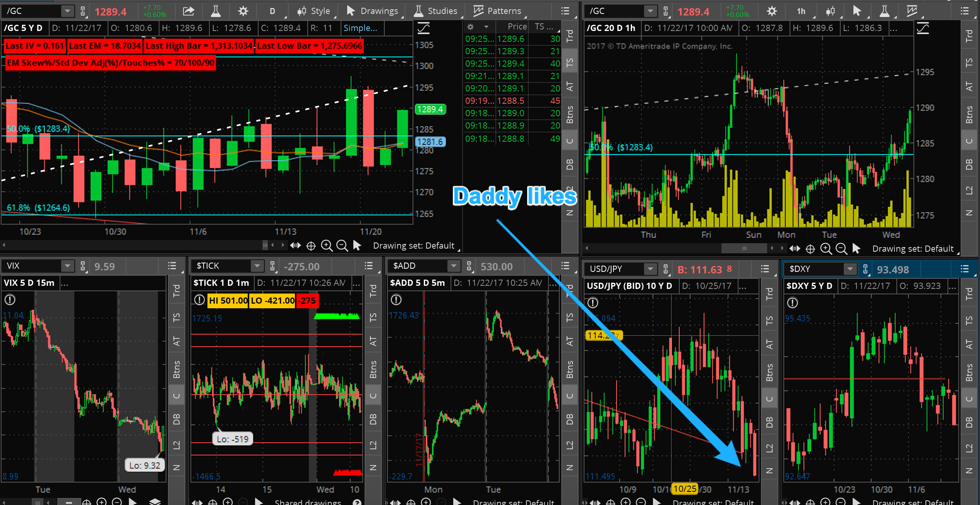Toggle the C sidebar tab in the VIX panel
Image resolution: width=980 pixels, height=505 pixels.
[176, 395]
